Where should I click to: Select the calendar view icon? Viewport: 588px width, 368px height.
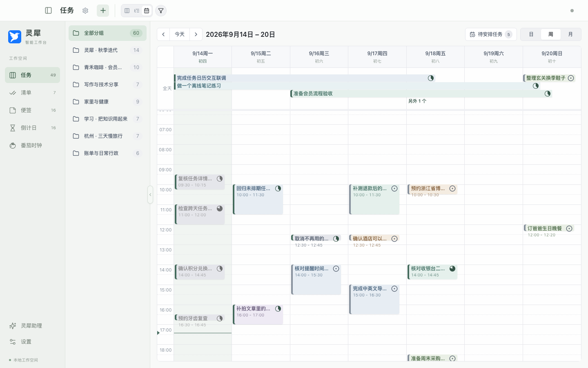(x=147, y=11)
